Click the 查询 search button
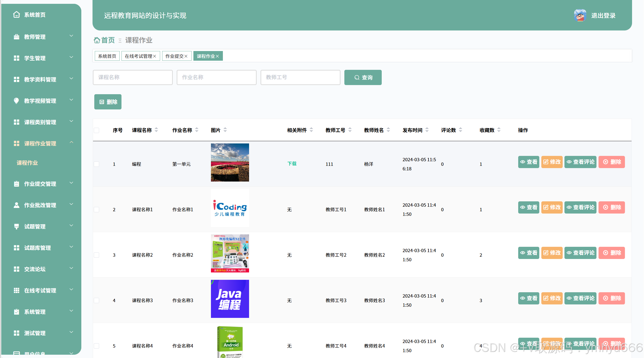Image resolution: width=644 pixels, height=358 pixels. point(363,77)
